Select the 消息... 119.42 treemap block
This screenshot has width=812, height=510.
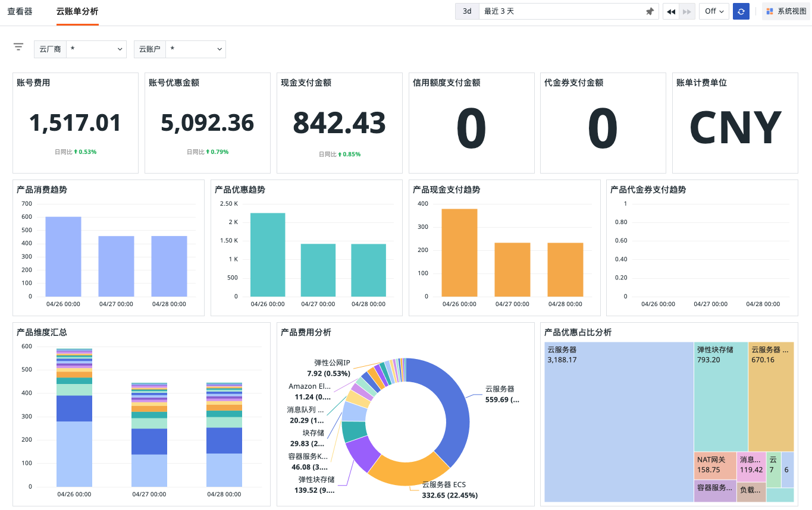click(x=751, y=467)
